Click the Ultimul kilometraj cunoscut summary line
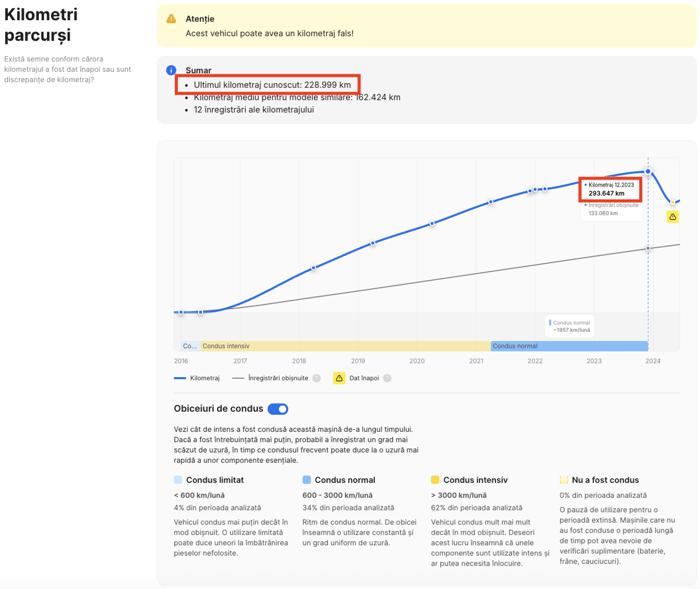700x589 pixels. coord(272,85)
